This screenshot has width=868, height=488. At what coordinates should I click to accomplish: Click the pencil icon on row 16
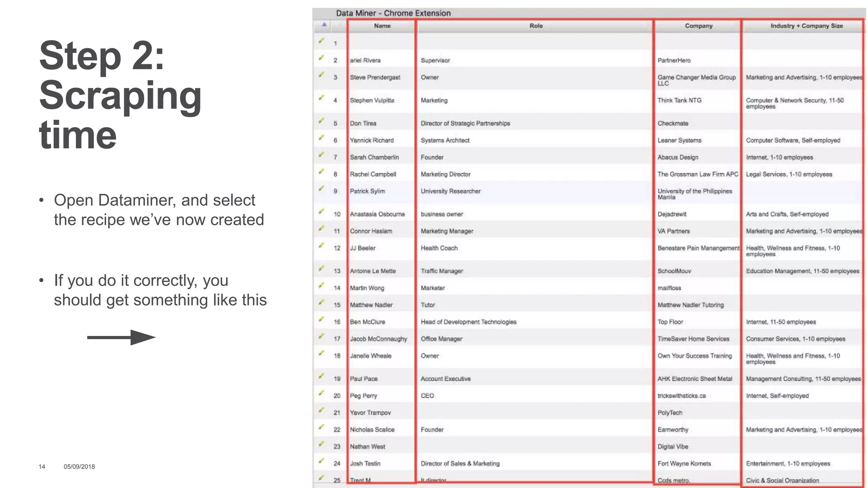(x=322, y=319)
